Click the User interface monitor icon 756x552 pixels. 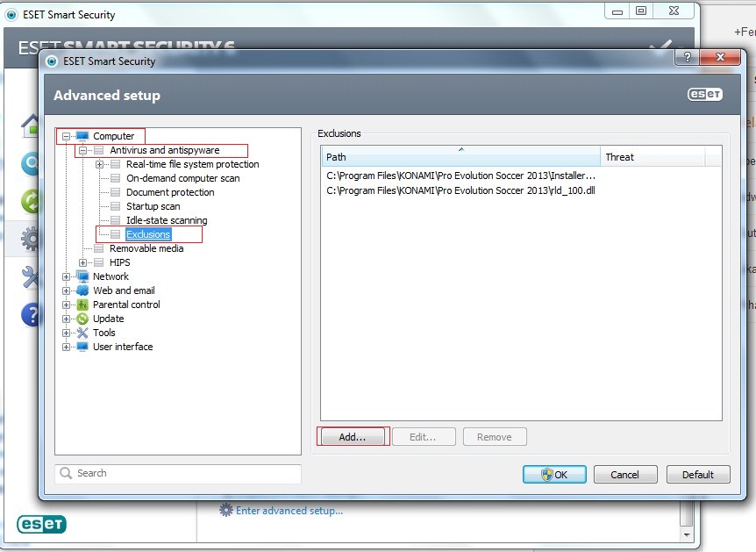tap(82, 347)
